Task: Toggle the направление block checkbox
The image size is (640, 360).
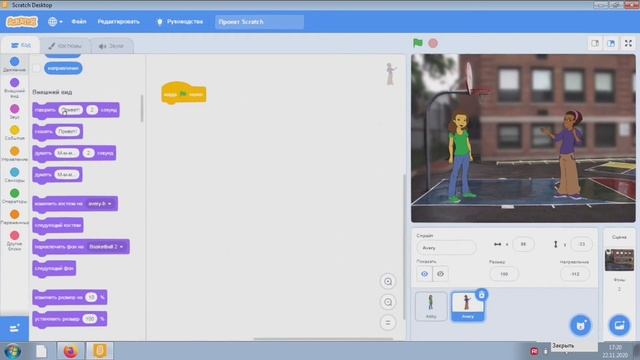Action: point(36,68)
